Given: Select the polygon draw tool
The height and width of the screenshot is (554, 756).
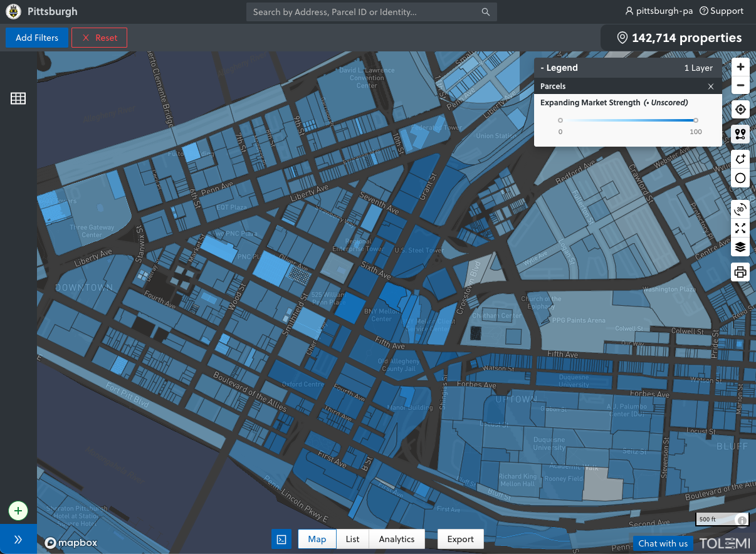Looking at the screenshot, I should tap(740, 159).
